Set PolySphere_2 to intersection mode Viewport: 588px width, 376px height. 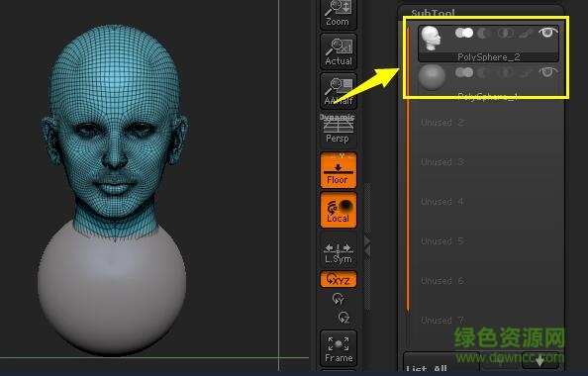point(506,33)
